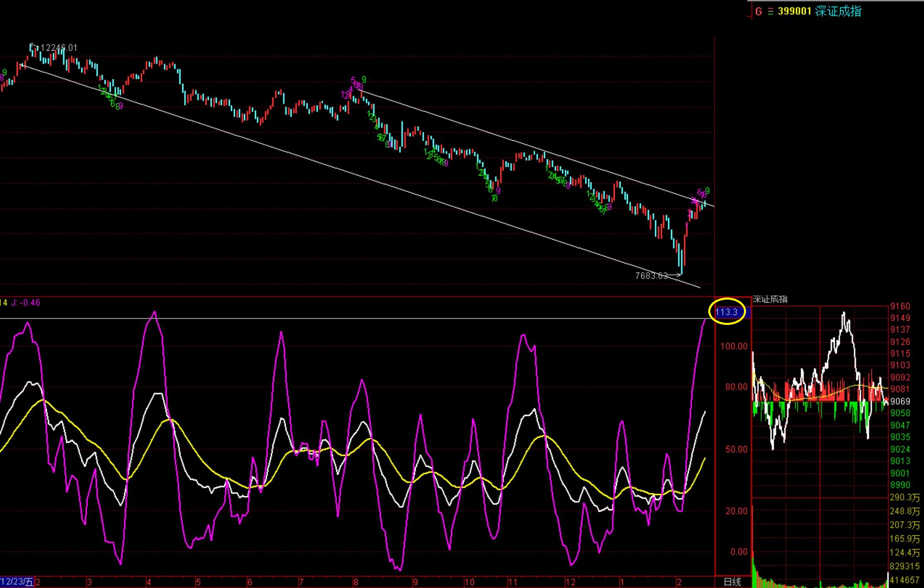Click the green 9058 price label
The image size is (924, 588).
(x=900, y=413)
